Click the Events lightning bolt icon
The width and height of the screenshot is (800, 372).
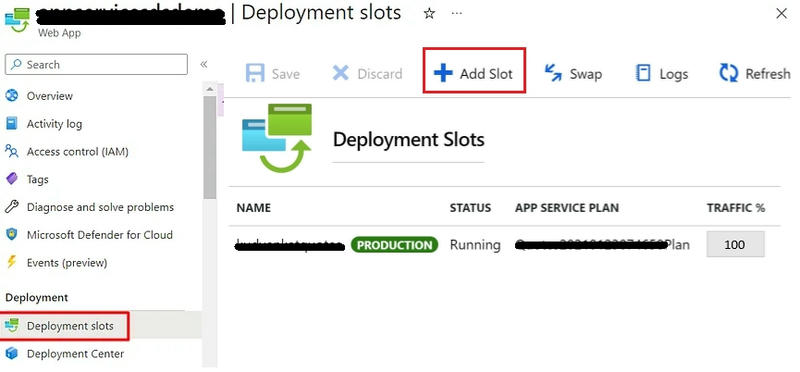tap(11, 263)
